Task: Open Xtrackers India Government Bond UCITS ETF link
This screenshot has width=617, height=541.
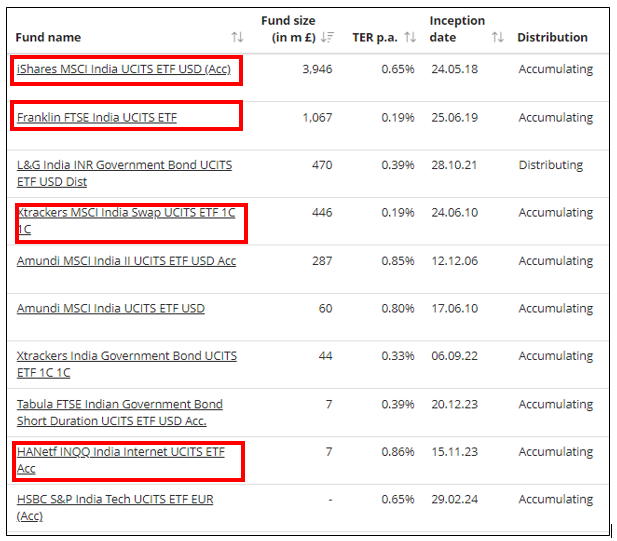Action: [x=127, y=364]
